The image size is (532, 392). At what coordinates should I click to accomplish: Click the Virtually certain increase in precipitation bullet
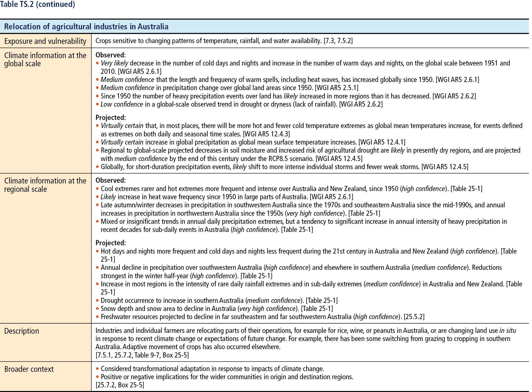251,142
